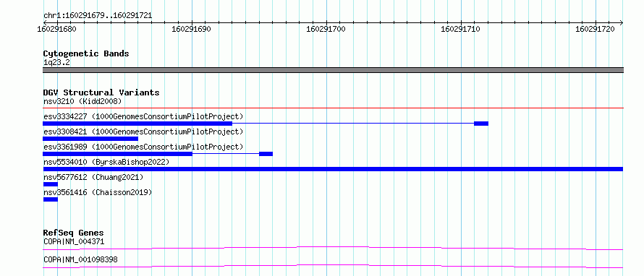Open variant esv3361989 label
Viewport: 644px width, 276px height.
(x=143, y=147)
